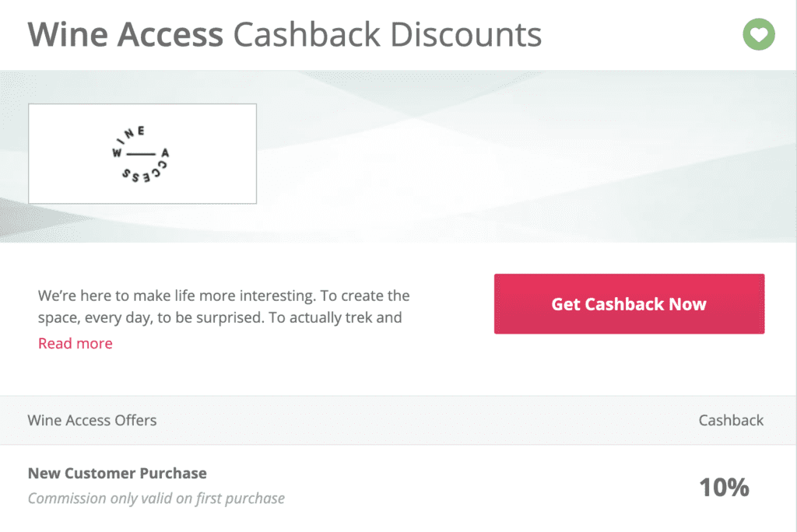Click the favorites heart next to the title
Image resolution: width=797 pixels, height=532 pixels.
click(759, 34)
